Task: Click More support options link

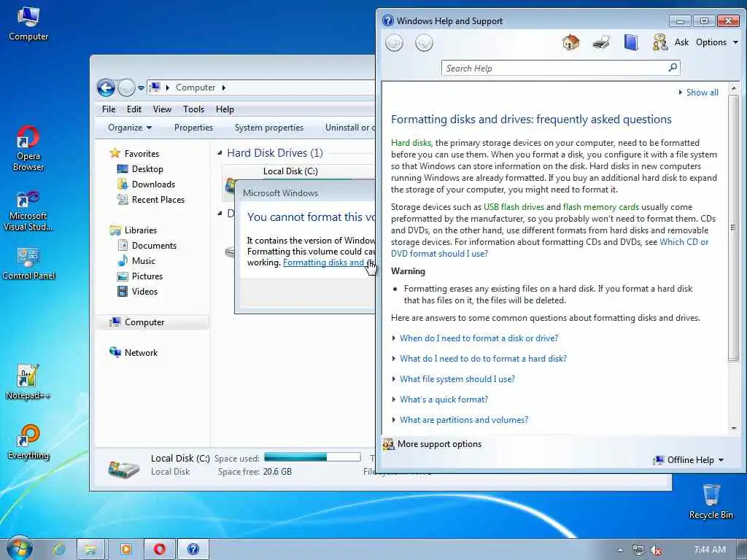Action: [439, 444]
